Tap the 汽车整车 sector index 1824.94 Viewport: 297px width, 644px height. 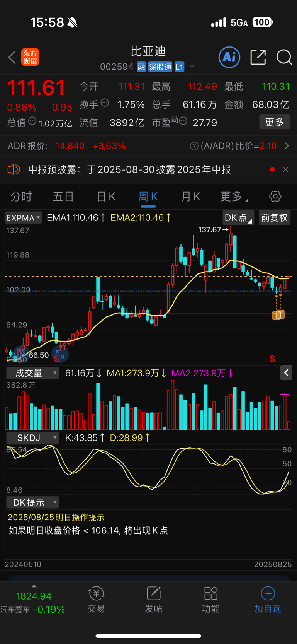(34, 596)
